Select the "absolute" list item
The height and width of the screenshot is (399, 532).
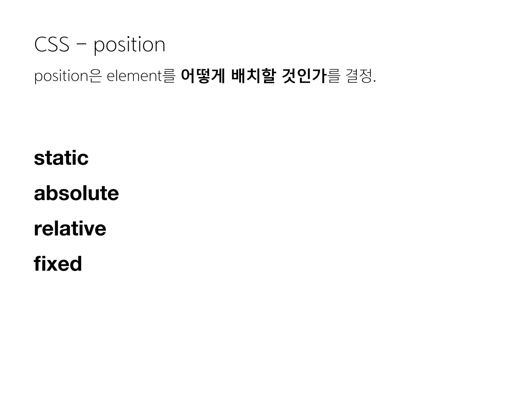[76, 193]
